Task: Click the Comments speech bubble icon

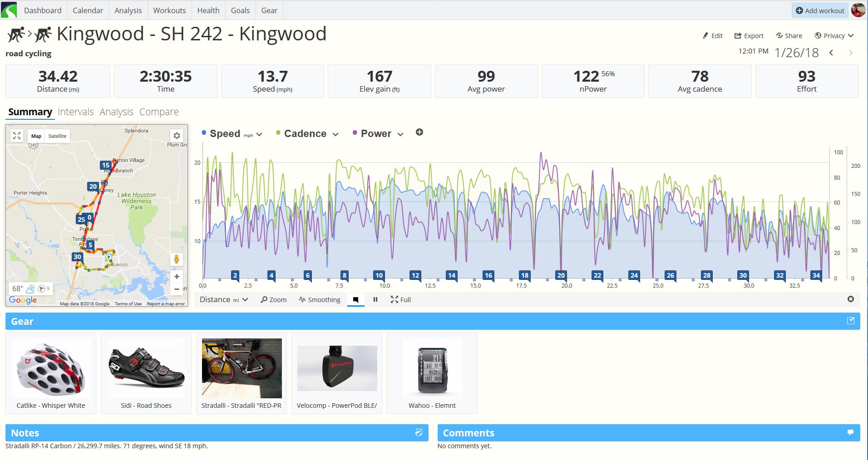Action: (850, 432)
